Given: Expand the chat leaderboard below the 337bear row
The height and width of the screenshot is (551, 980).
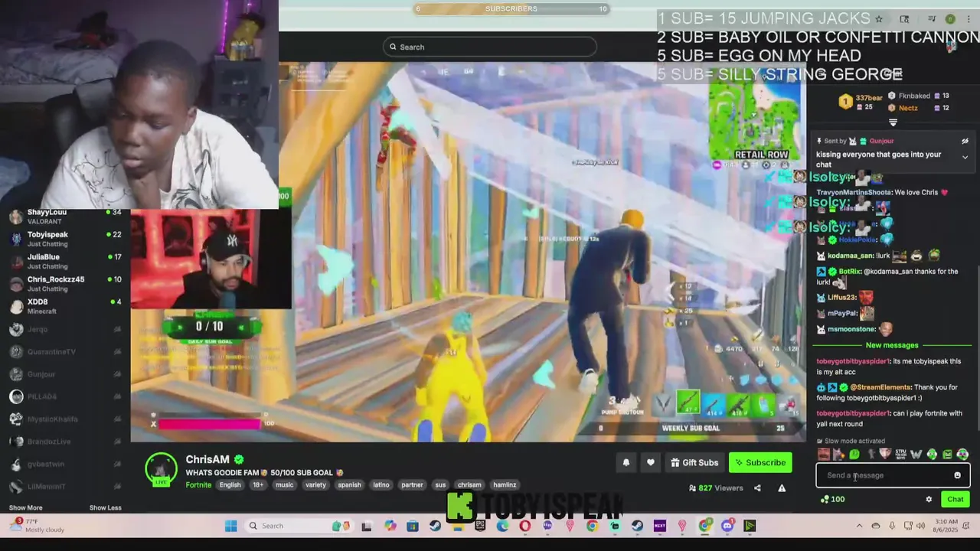Looking at the screenshot, I should coord(893,122).
